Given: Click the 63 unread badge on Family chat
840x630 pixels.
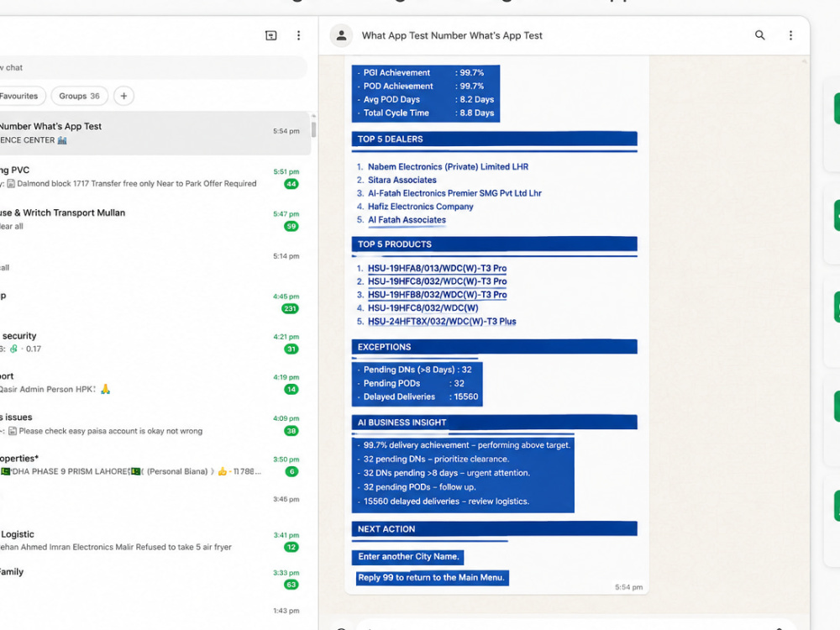Looking at the screenshot, I should tap(291, 585).
